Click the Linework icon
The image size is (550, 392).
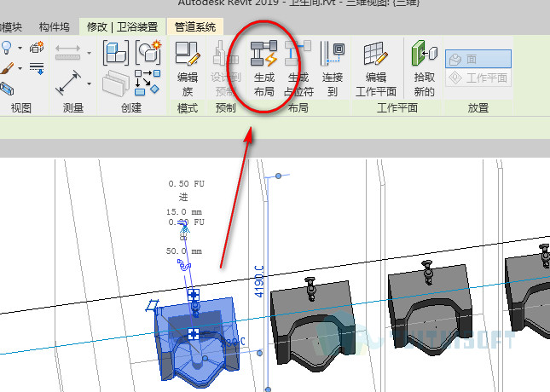pyautogui.click(x=37, y=68)
